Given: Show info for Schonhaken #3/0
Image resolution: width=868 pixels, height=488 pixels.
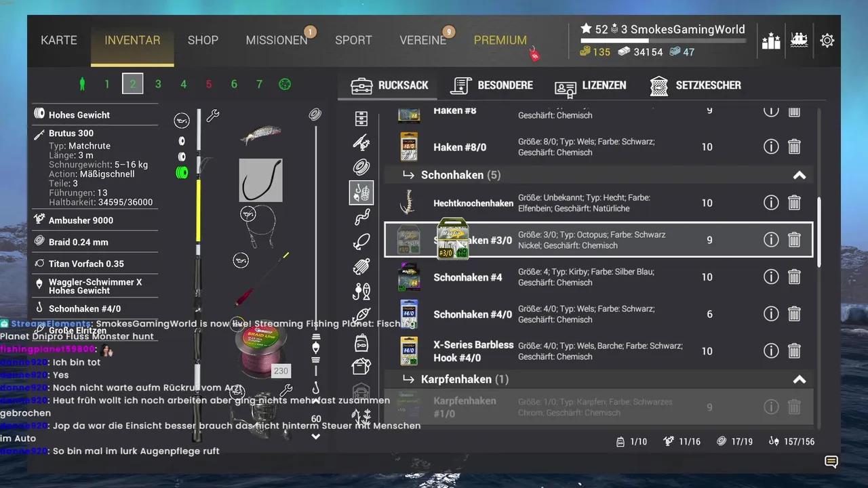Looking at the screenshot, I should click(771, 240).
